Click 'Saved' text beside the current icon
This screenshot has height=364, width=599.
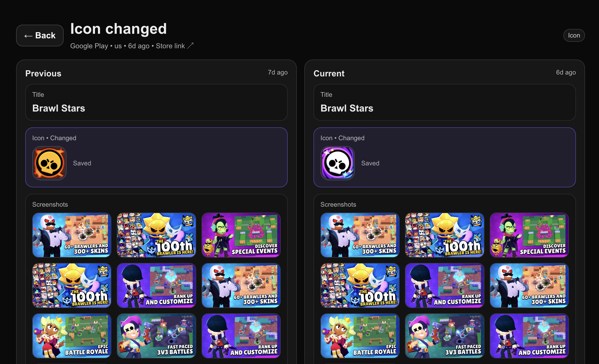click(370, 163)
